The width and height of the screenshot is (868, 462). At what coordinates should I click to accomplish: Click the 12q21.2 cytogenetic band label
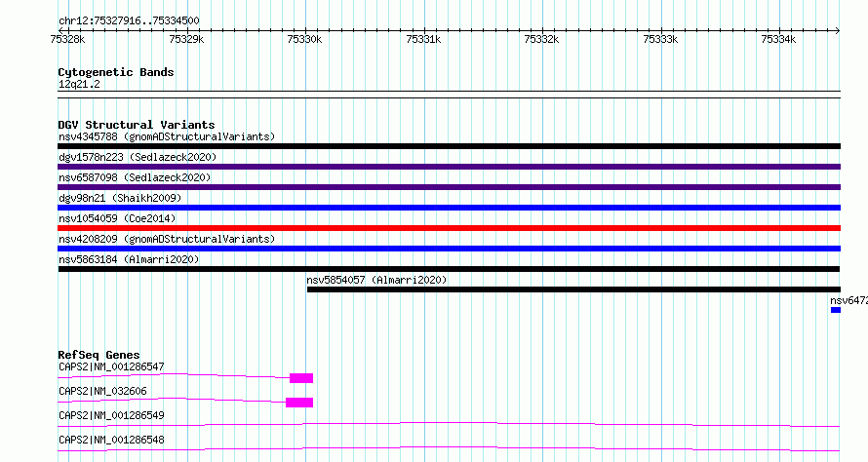(x=79, y=84)
